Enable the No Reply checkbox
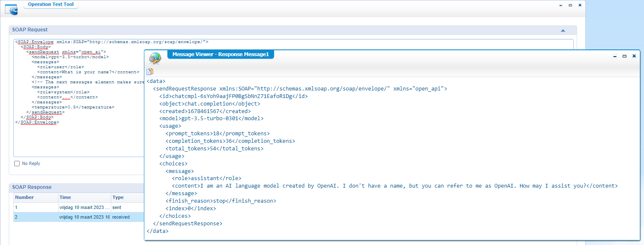 coord(17,163)
